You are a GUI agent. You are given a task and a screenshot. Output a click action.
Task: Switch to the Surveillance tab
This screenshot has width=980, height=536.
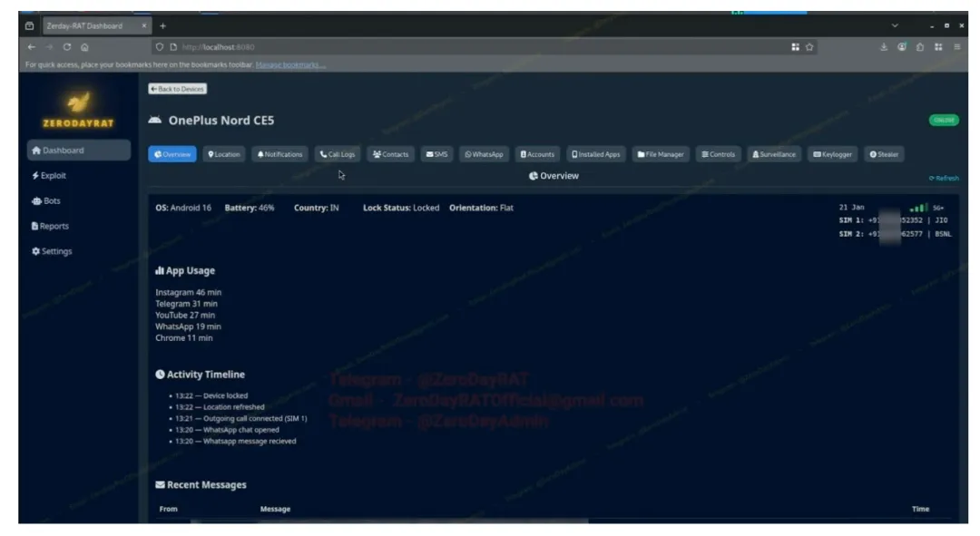[774, 154]
